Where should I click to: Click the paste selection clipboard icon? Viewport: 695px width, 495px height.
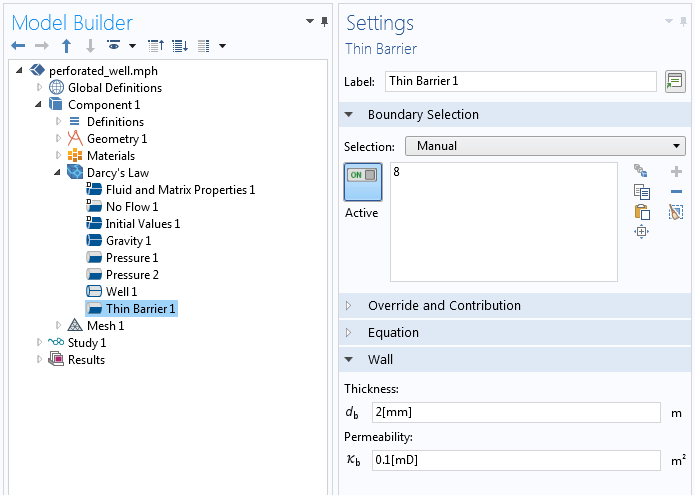pyautogui.click(x=642, y=212)
